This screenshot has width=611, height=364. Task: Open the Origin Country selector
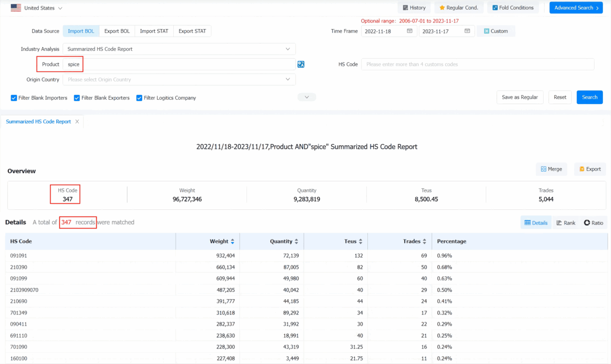tap(179, 79)
